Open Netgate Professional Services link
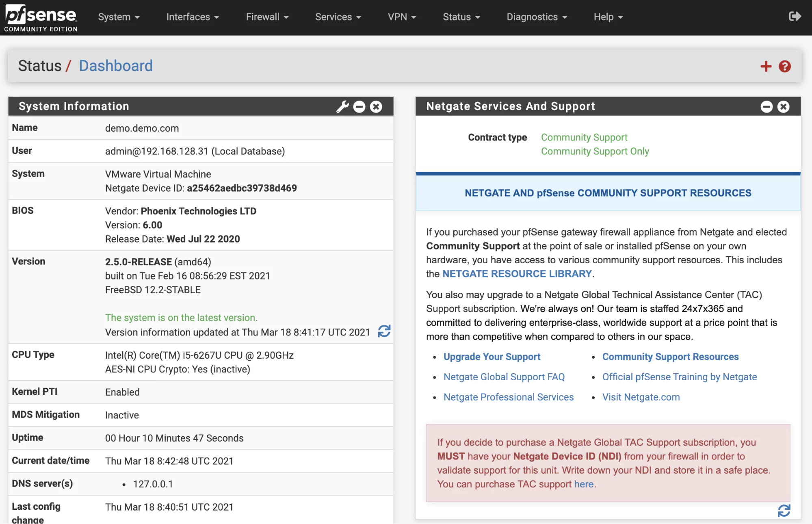The height and width of the screenshot is (524, 812). click(x=509, y=397)
